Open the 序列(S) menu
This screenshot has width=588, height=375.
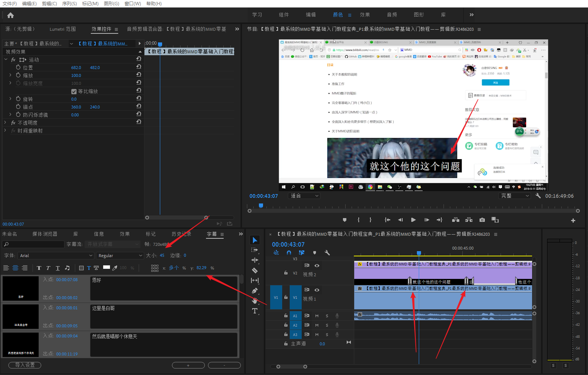[x=69, y=3]
